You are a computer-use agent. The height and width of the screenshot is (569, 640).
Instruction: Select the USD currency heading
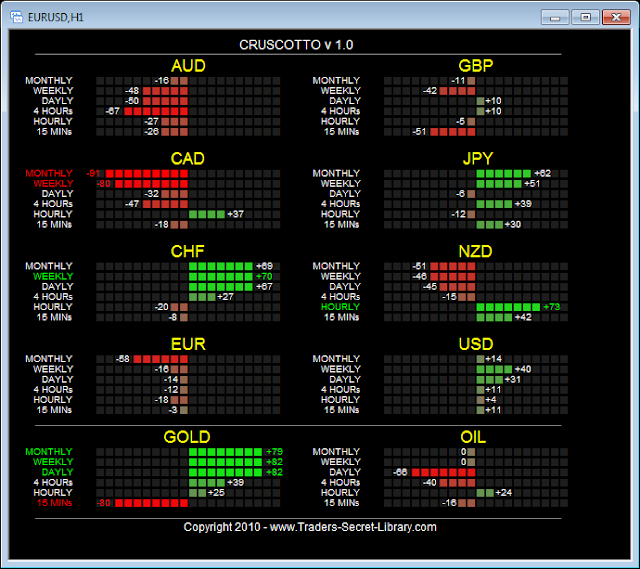(476, 344)
